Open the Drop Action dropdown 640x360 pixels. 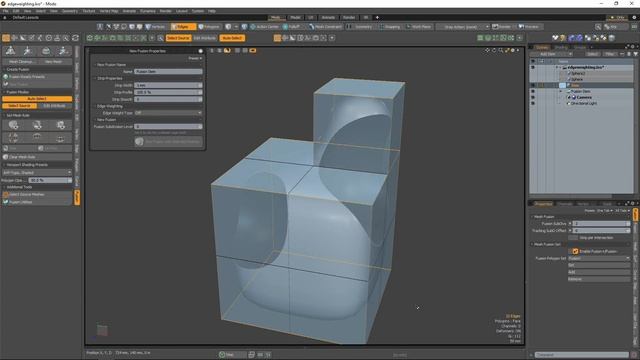pos(463,27)
